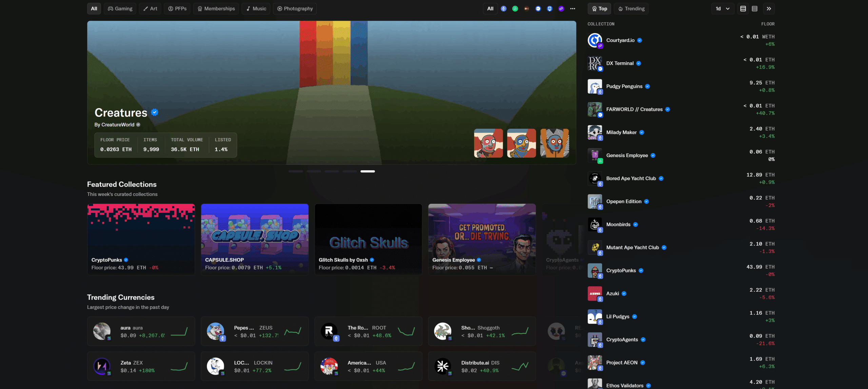The image size is (868, 389).
Task: Click the FARWORLD // Creatures avatar
Action: coord(595,110)
